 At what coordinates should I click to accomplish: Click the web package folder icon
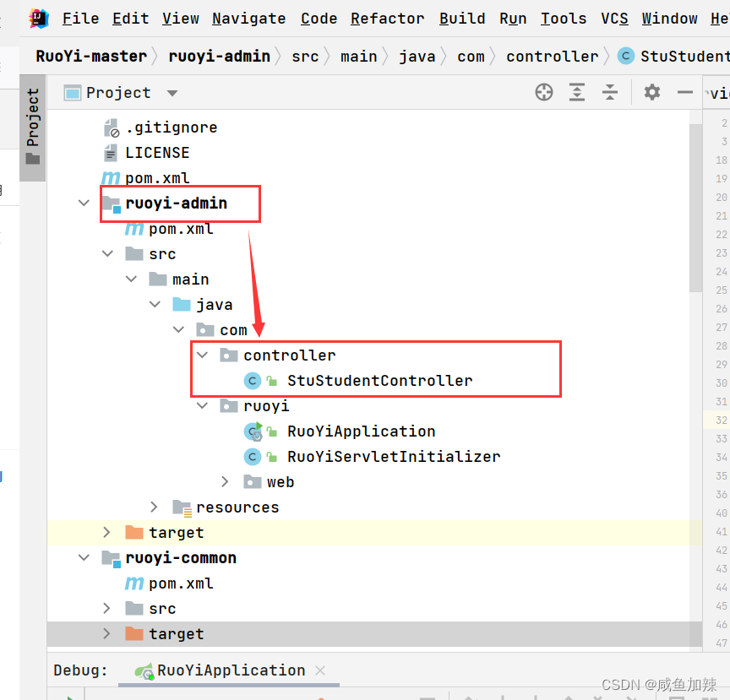tap(253, 482)
